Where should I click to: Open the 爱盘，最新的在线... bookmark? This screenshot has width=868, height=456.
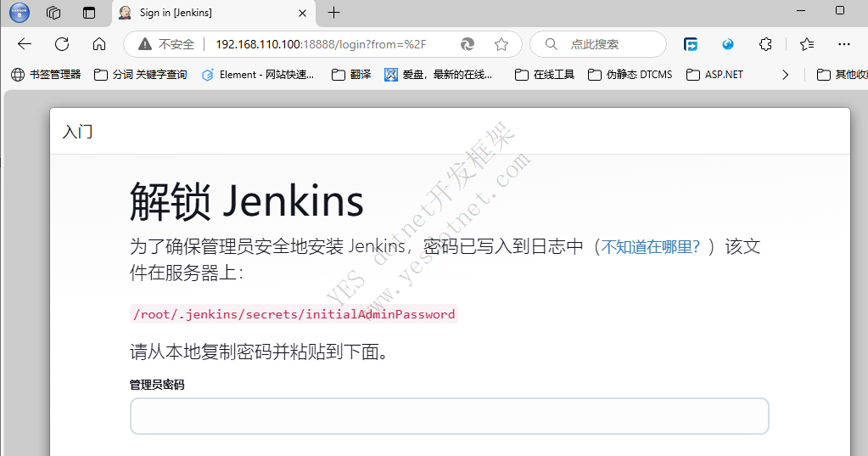439,74
